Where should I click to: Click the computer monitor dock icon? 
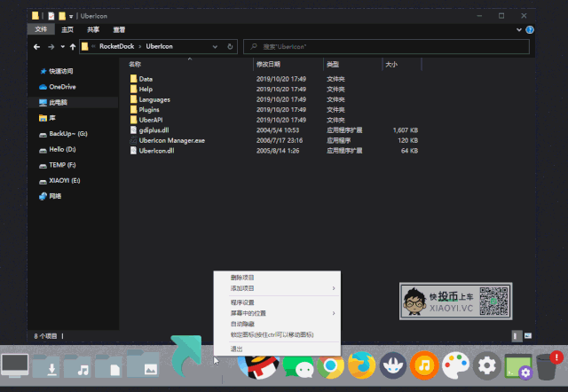point(14,365)
